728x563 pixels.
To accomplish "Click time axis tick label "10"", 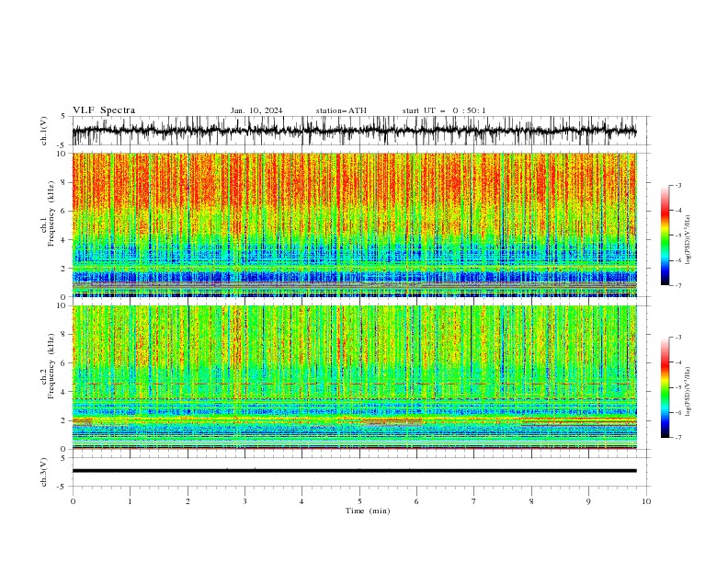I will pyautogui.click(x=646, y=501).
